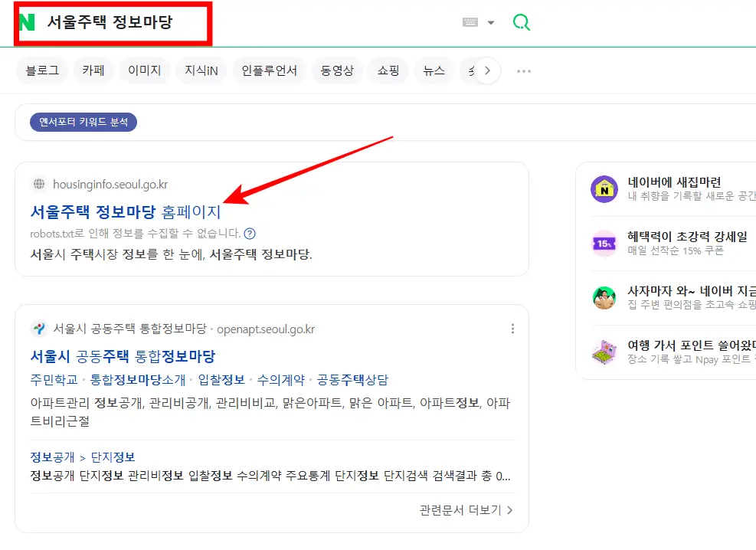Screen dimensions: 756x550
Task: Open the 통합정보마당소개 sublink
Action: point(138,380)
